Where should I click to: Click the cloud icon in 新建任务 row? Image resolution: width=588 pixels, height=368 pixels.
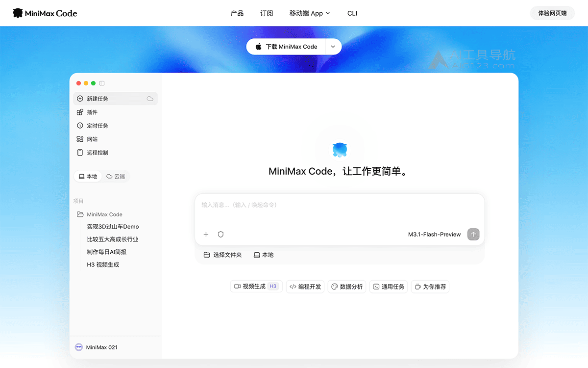click(150, 99)
